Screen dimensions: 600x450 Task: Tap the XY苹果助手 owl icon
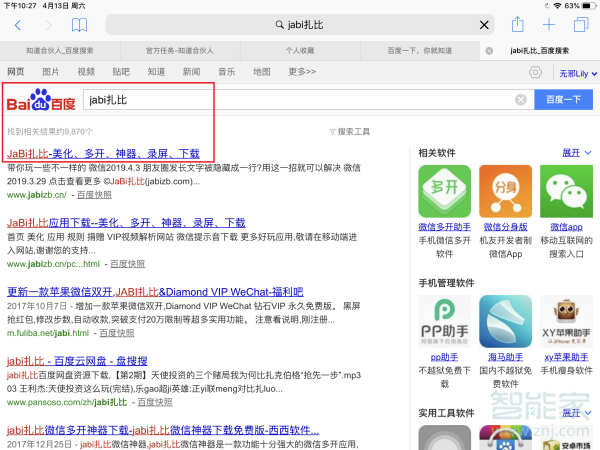566,321
